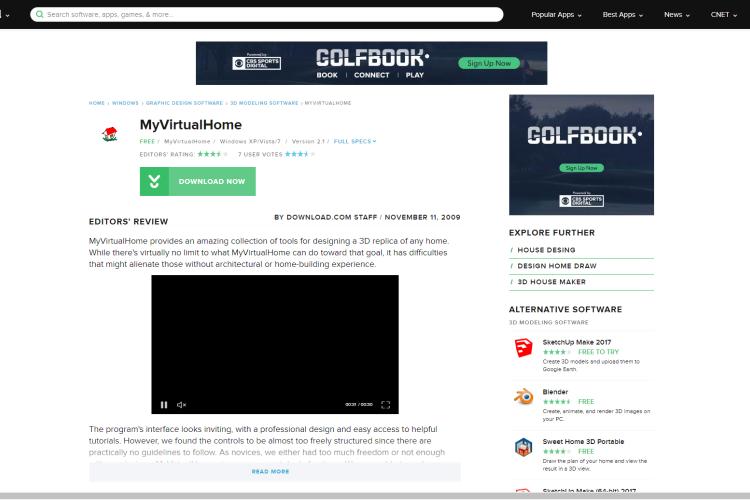Screen dimensions: 750x500
Task: Click the Golfbook sidebar ad image
Action: point(581,155)
